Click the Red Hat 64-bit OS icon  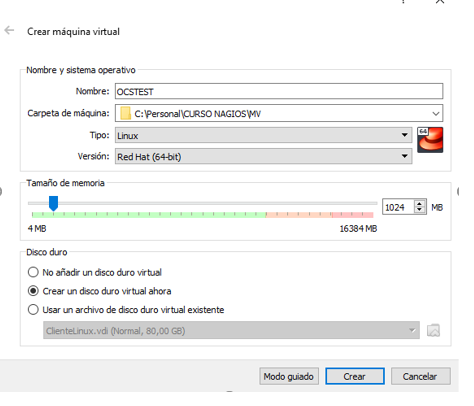[430, 140]
